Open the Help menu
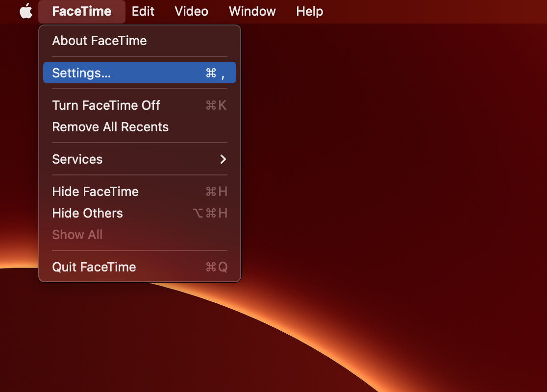Screen dimensions: 547x392 coord(309,11)
